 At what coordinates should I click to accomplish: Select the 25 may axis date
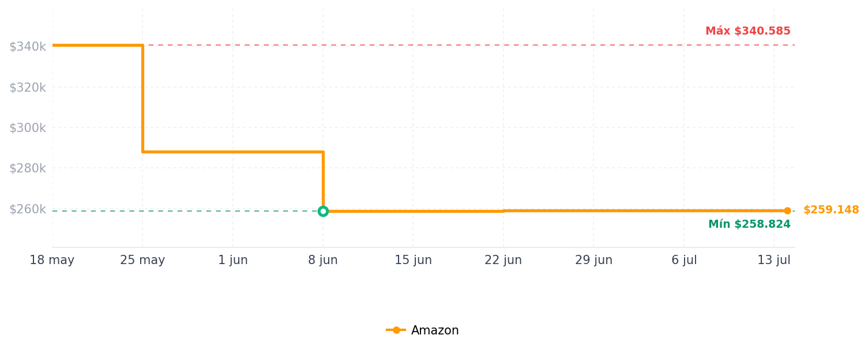coord(142,260)
